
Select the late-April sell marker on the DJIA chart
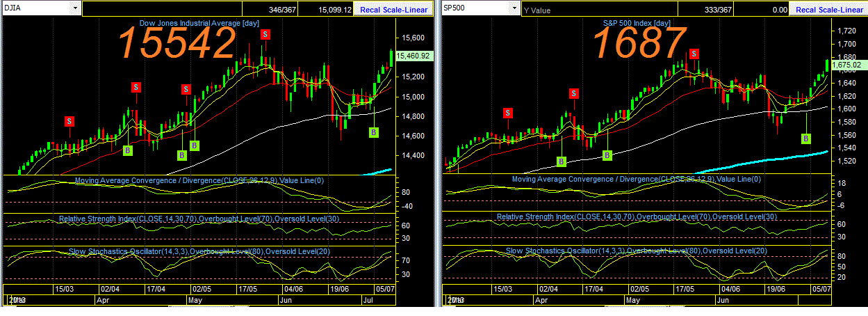click(186, 89)
